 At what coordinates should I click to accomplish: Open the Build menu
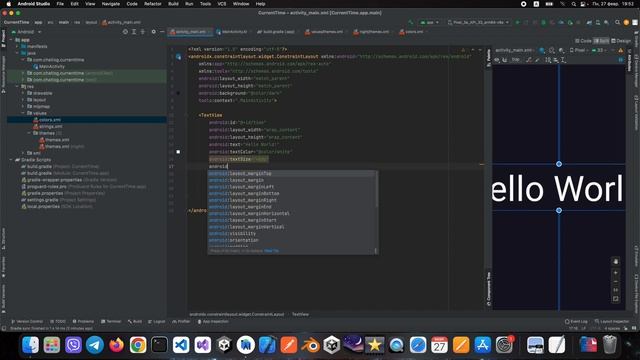click(x=173, y=4)
